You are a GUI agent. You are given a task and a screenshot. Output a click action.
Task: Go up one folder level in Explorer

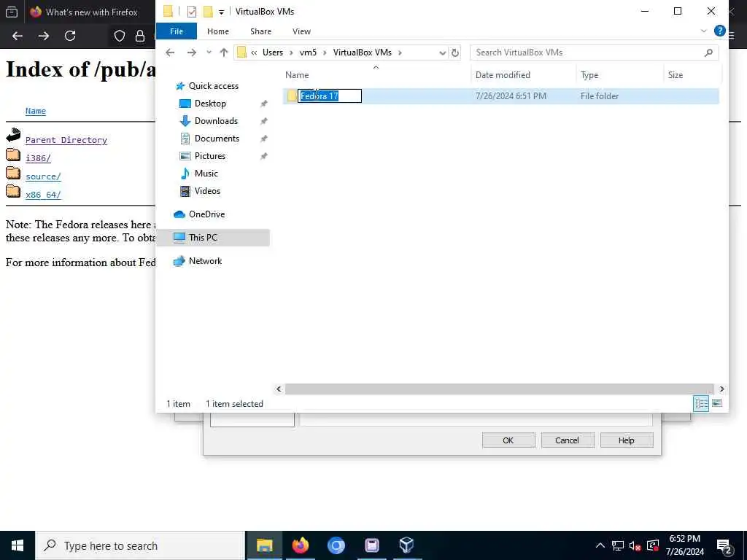click(x=223, y=52)
